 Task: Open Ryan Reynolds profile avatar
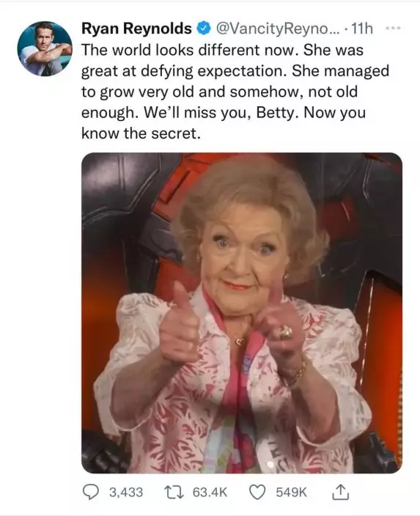[45, 49]
